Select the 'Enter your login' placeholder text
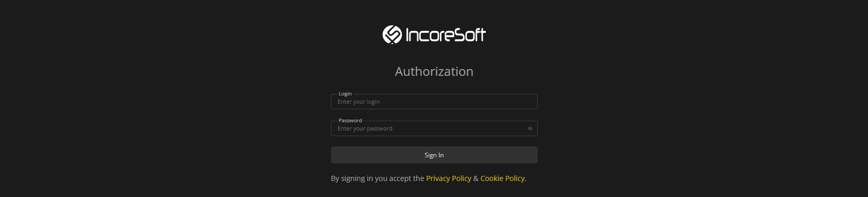This screenshot has height=197, width=868. point(358,102)
